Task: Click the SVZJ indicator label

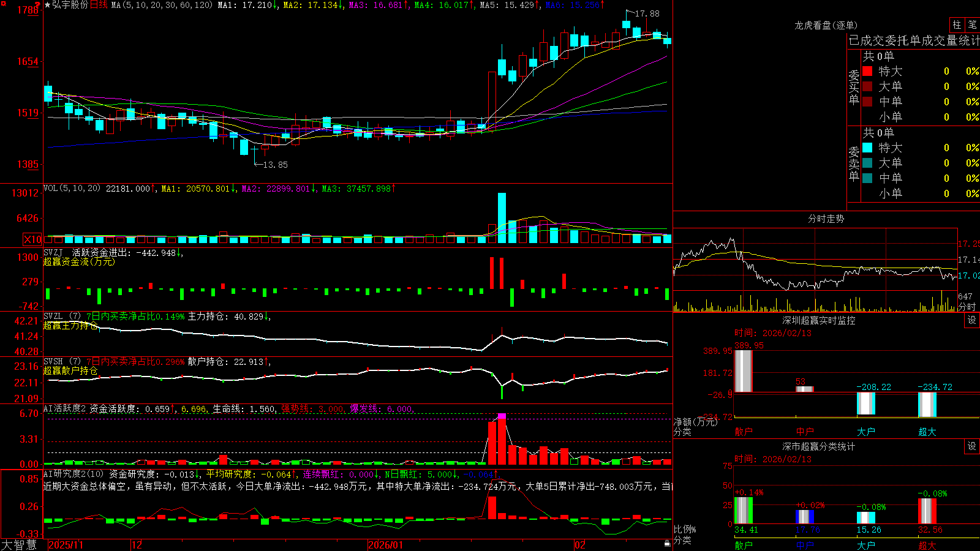Action: point(53,252)
